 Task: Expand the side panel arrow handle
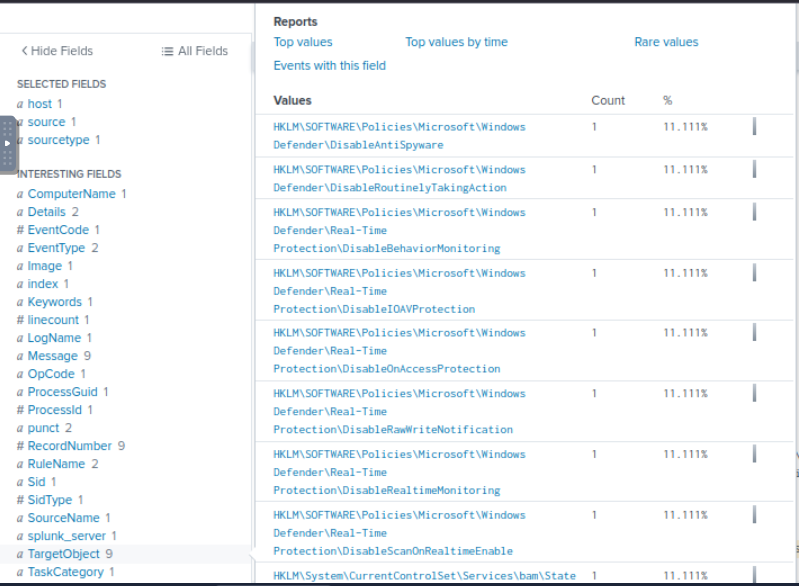(7, 144)
